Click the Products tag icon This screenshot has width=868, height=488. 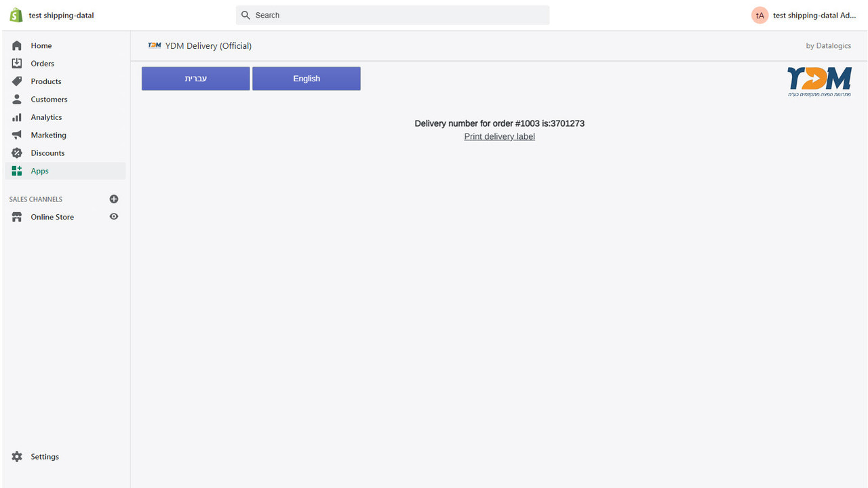(17, 81)
